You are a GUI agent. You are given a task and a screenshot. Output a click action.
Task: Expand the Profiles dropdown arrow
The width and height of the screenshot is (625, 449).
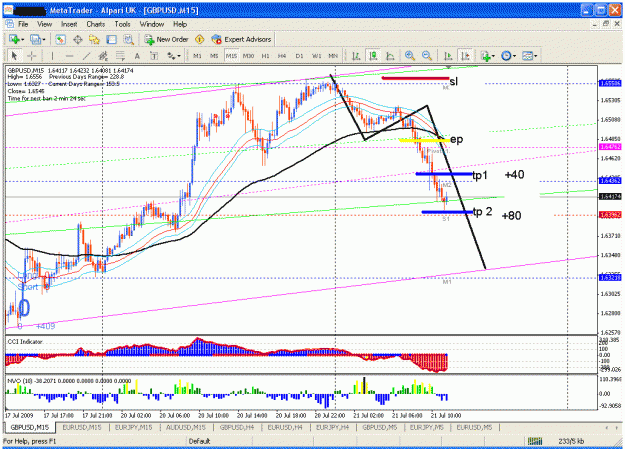click(43, 39)
